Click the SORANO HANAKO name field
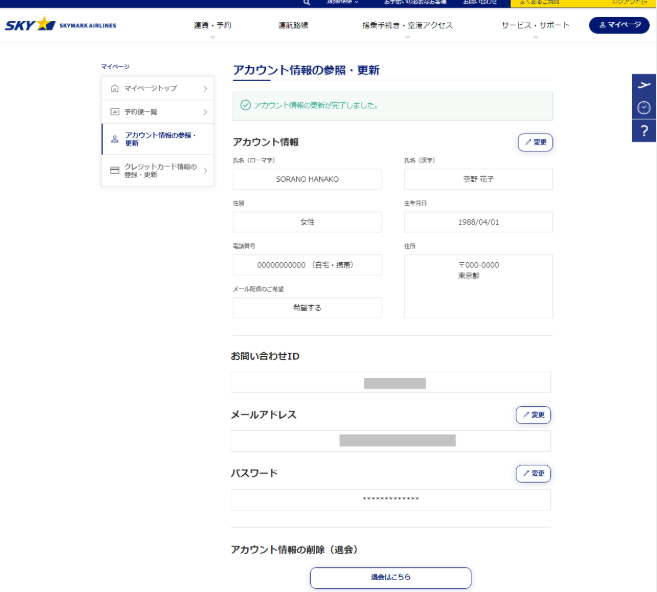The height and width of the screenshot is (592, 657). click(307, 179)
